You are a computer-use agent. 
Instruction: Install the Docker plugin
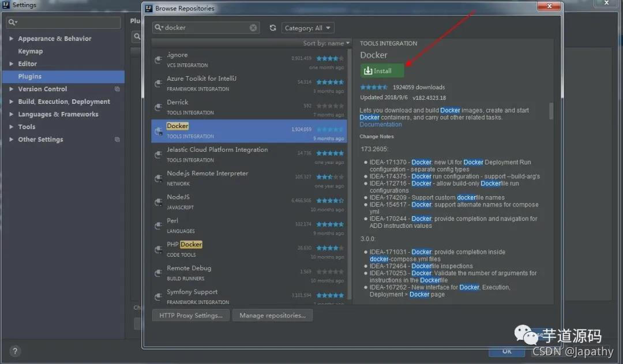[382, 71]
